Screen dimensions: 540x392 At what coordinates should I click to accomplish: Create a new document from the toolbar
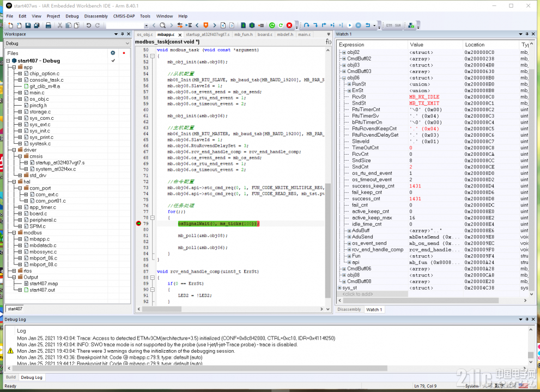[x=11, y=26]
